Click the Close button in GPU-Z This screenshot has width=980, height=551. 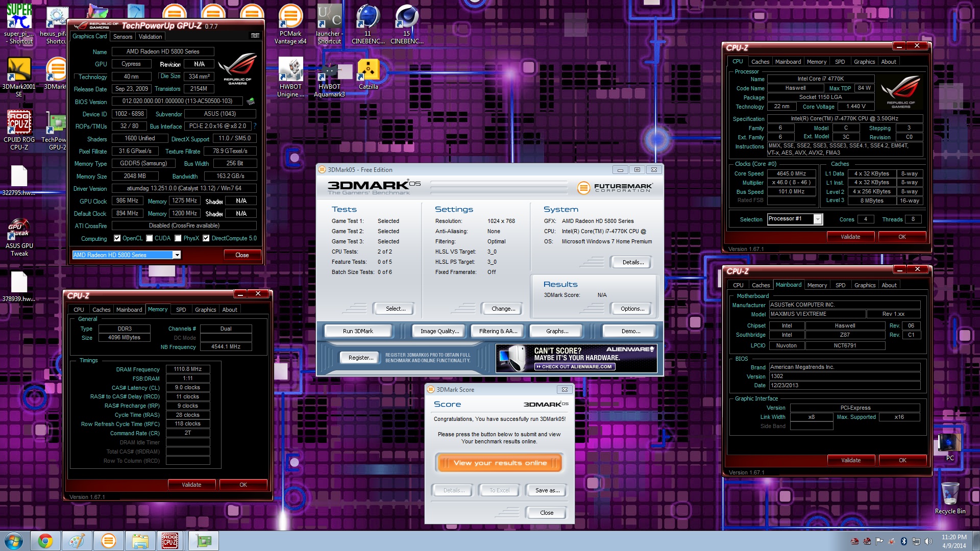pos(242,255)
